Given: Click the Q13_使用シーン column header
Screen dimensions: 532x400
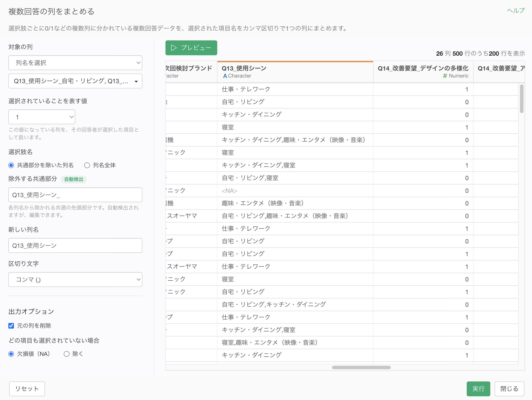Looking at the screenshot, I should [295, 72].
